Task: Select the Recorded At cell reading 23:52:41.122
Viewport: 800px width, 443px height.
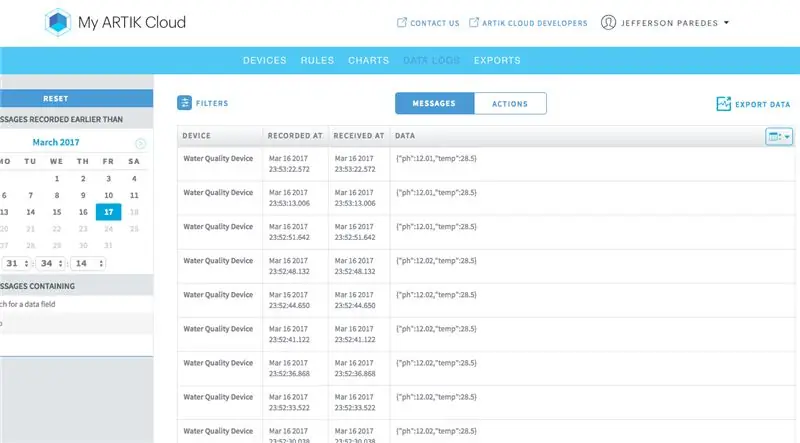Action: (x=295, y=334)
